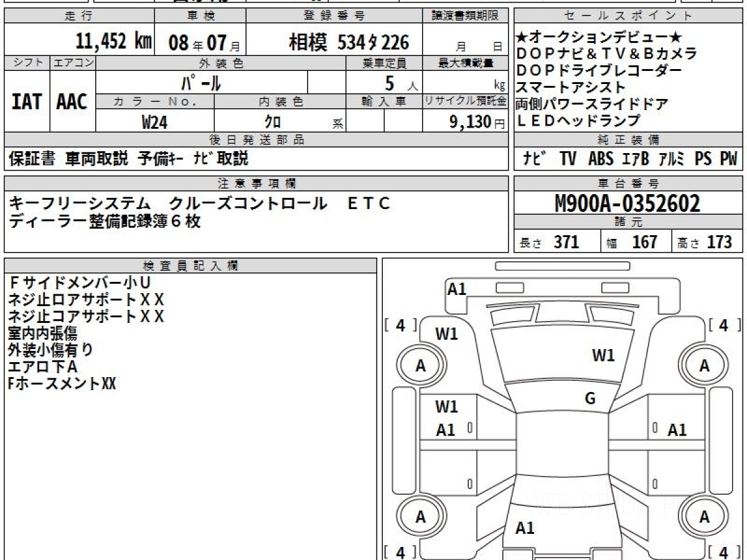Click クルーズコントロール in notes
747x560 pixels.
pyautogui.click(x=248, y=203)
